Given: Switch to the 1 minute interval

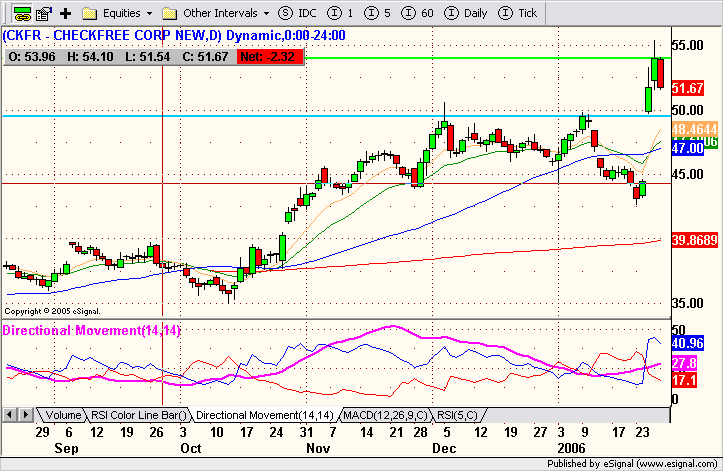Looking at the screenshot, I should pos(340,13).
